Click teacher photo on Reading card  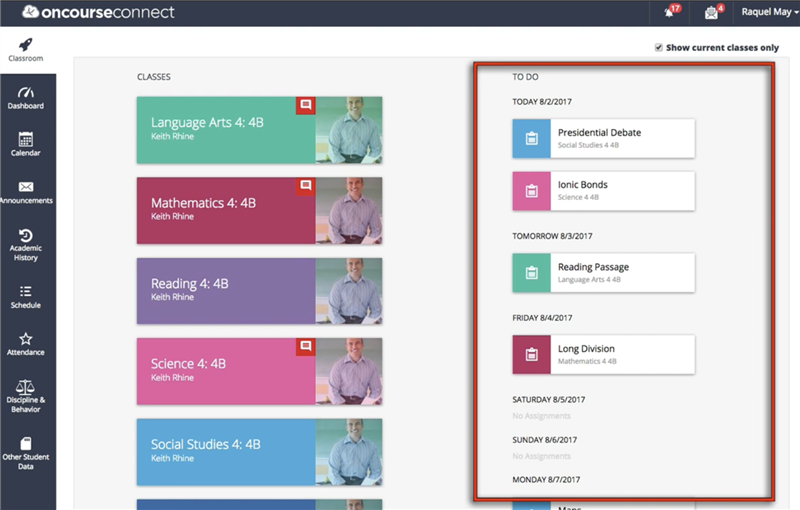349,291
